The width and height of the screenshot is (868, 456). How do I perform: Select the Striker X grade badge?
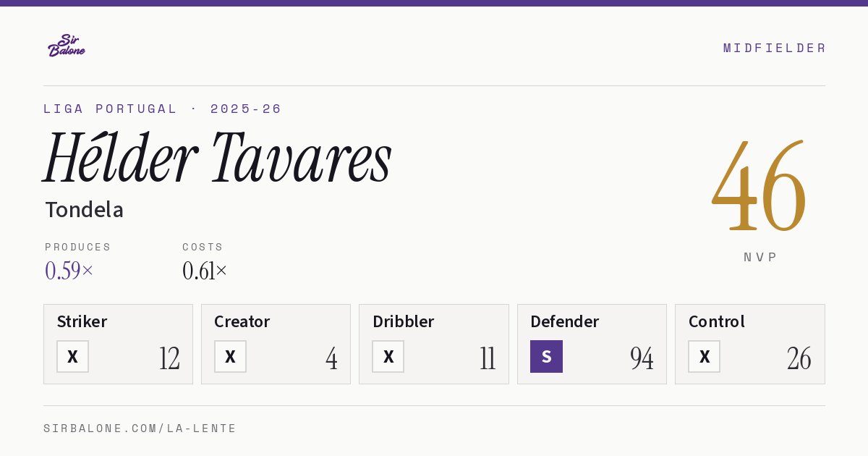72,356
